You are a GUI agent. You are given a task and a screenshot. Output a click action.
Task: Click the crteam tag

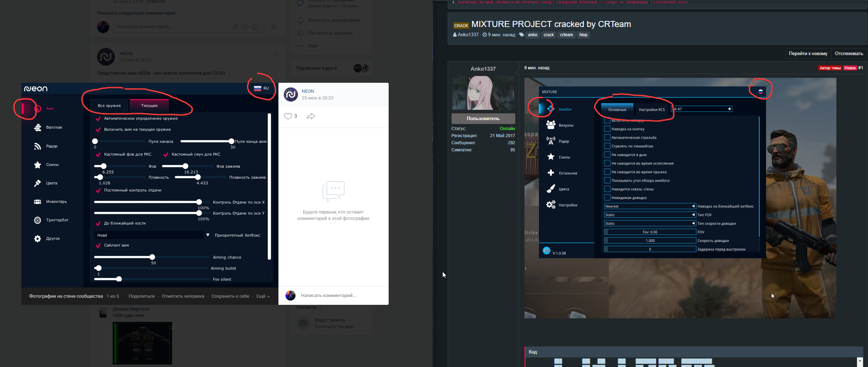pyautogui.click(x=566, y=35)
